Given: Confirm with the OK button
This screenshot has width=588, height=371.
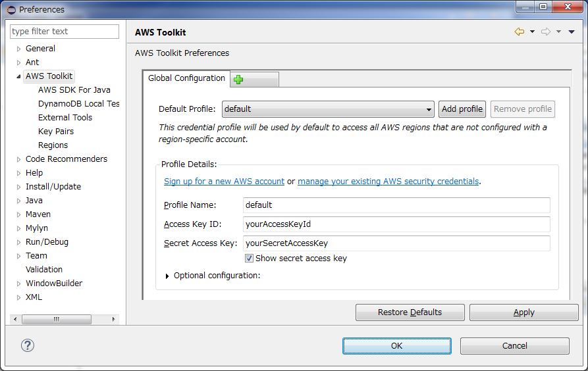Looking at the screenshot, I should click(397, 346).
